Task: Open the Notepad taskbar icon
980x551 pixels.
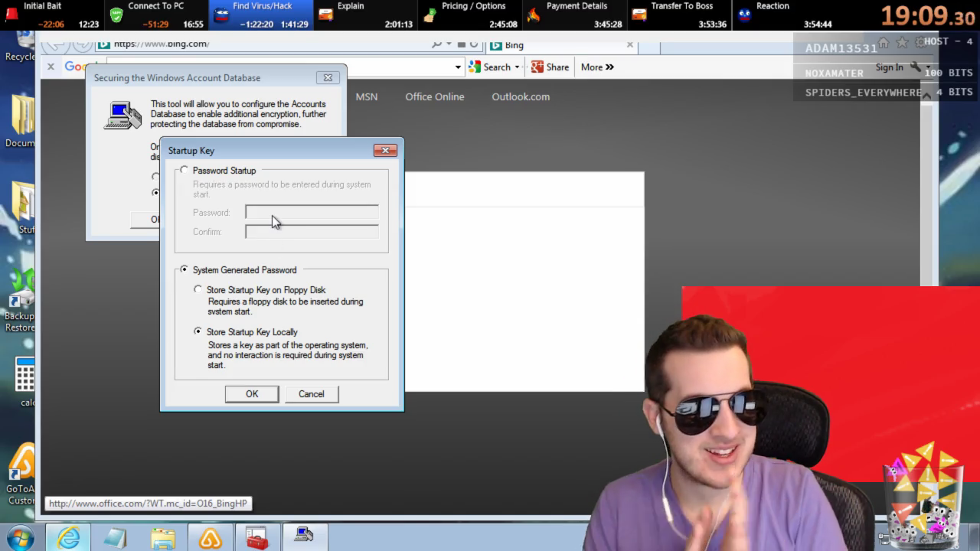Action: [116, 538]
